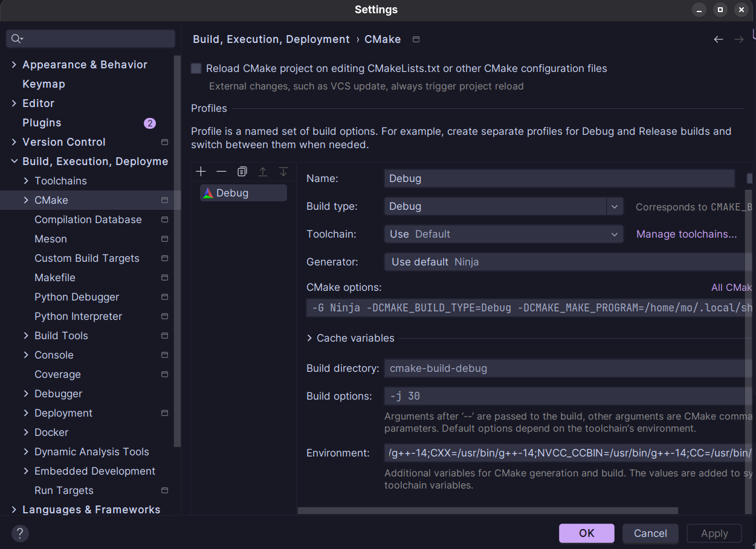The image size is (756, 549).
Task: Click project-scope icon beside Build Tools
Action: 164,336
